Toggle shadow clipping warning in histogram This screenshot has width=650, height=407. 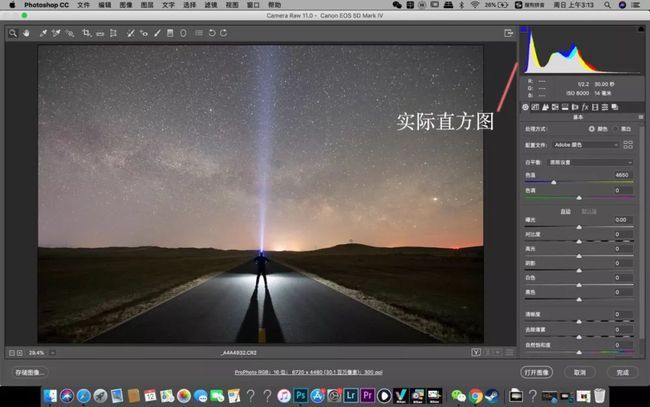click(x=523, y=30)
